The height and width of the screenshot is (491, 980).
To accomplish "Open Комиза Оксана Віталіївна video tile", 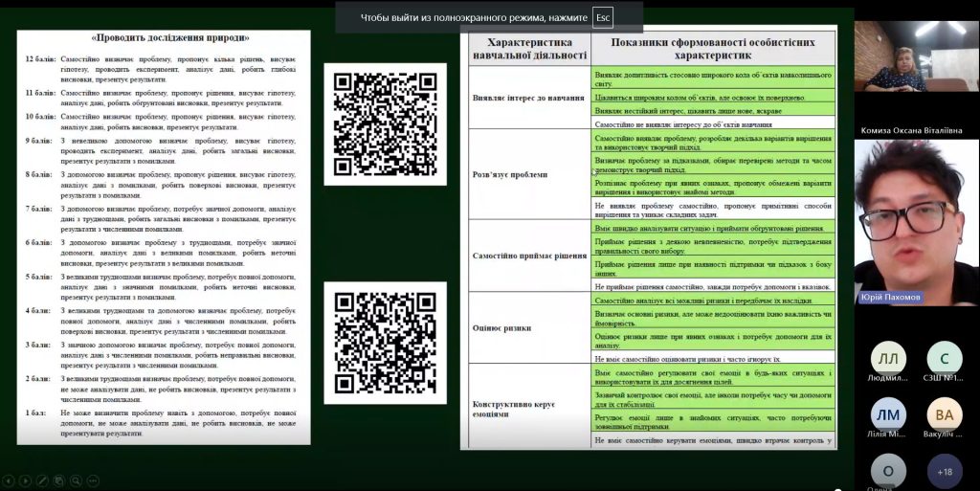I will tap(916, 65).
